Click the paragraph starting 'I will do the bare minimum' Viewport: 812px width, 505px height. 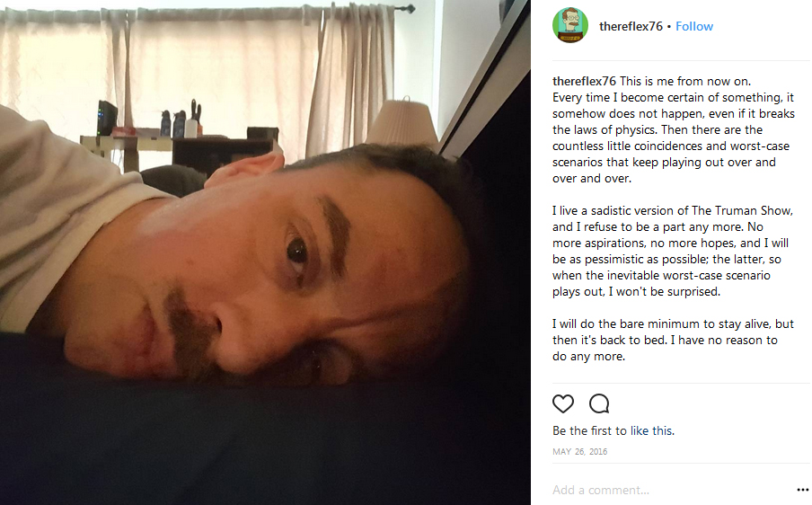[x=673, y=341]
